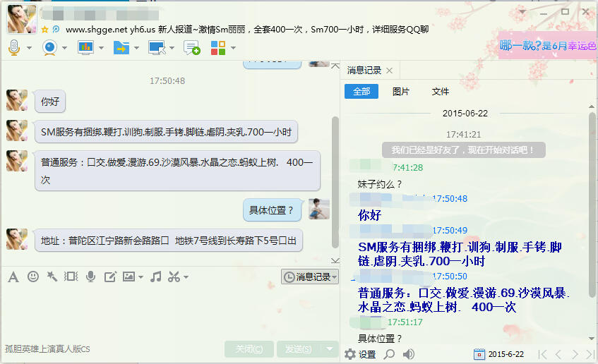Start a voice call with microphone icon
This screenshot has width=598, height=364.
[x=13, y=47]
